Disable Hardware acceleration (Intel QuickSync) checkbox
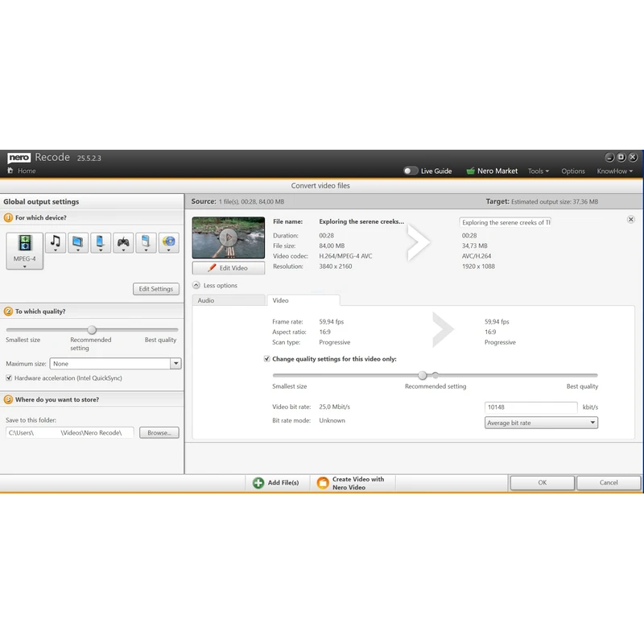The height and width of the screenshot is (644, 644). [x=10, y=378]
